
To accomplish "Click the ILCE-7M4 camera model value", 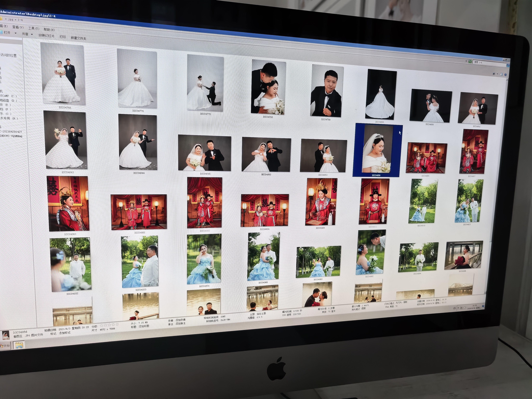I will point(225,320).
